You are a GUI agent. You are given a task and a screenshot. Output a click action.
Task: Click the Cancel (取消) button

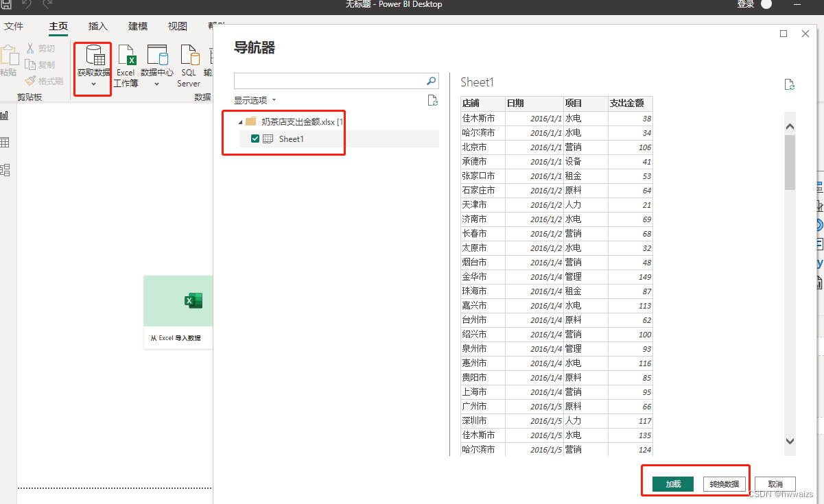pos(775,484)
